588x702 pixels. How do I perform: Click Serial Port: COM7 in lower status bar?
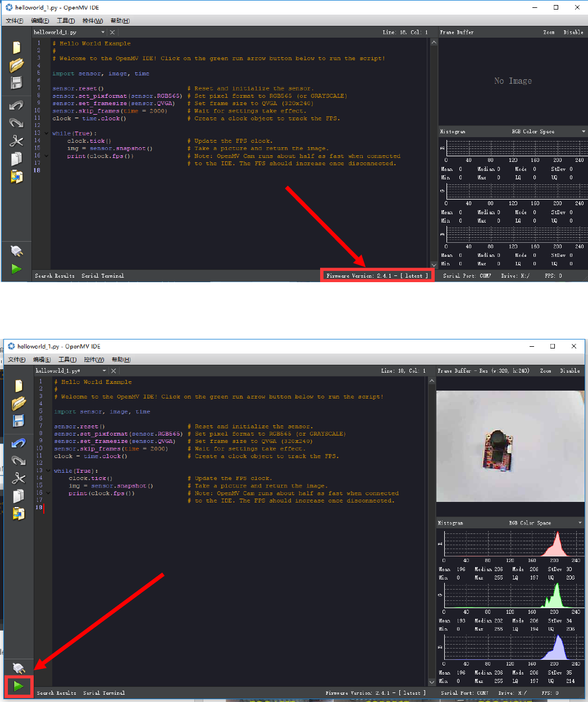pyautogui.click(x=466, y=693)
